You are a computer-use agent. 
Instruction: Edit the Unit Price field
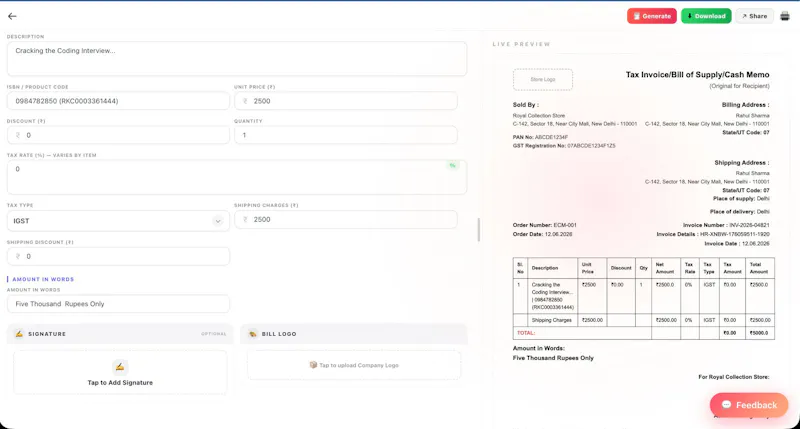345,101
